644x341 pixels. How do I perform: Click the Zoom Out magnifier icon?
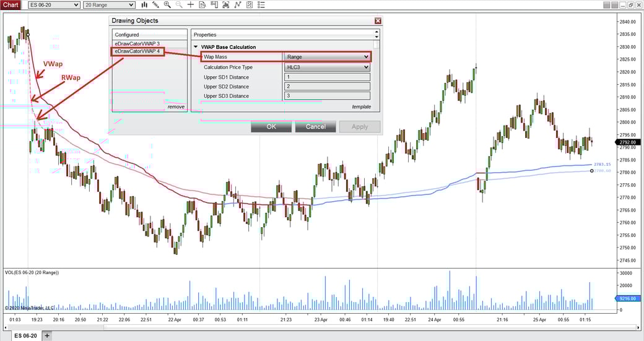(179, 5)
